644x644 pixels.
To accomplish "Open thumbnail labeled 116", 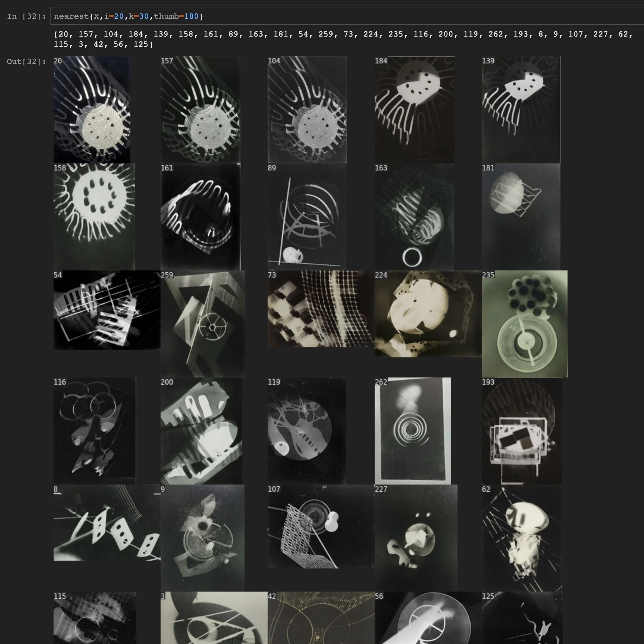I will point(95,431).
